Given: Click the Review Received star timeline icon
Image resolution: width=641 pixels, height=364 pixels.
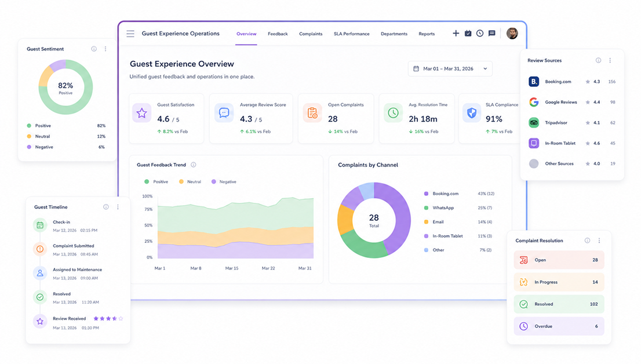Looking at the screenshot, I should tap(40, 322).
